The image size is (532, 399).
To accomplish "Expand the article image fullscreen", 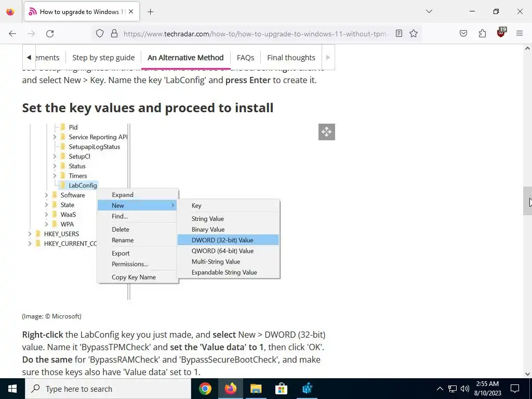I will 326,131.
